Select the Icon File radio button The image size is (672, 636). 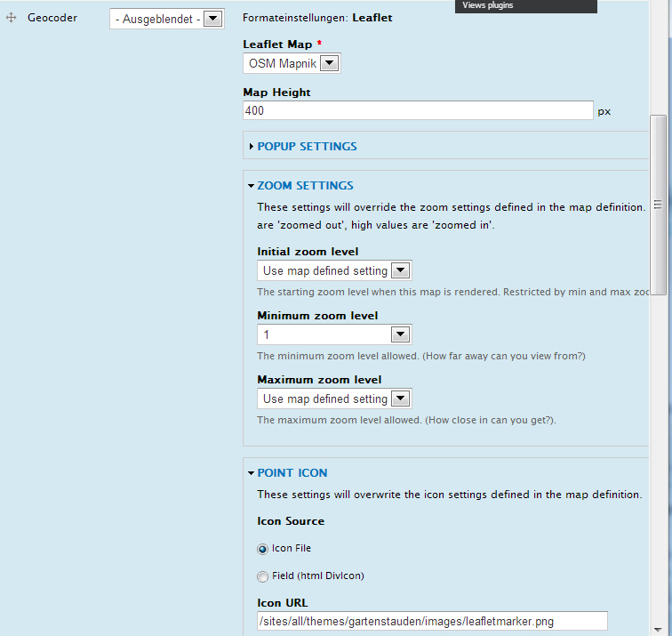point(263,549)
